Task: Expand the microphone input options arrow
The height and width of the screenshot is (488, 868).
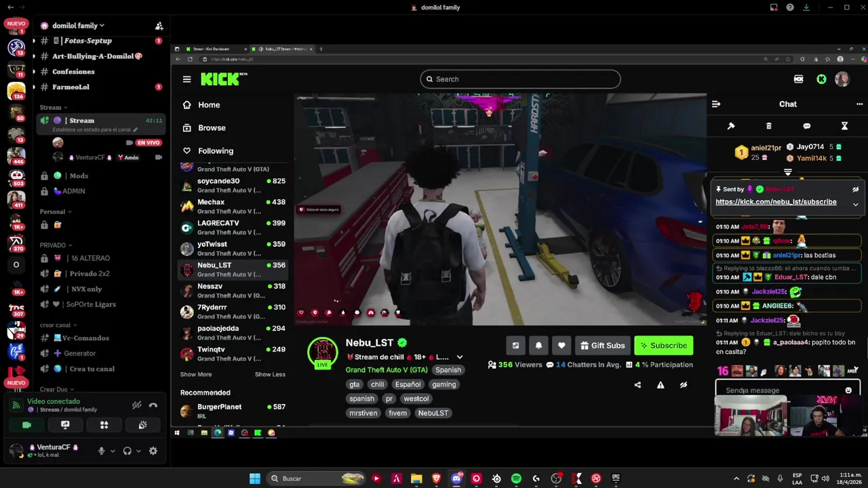Action: pyautogui.click(x=113, y=451)
